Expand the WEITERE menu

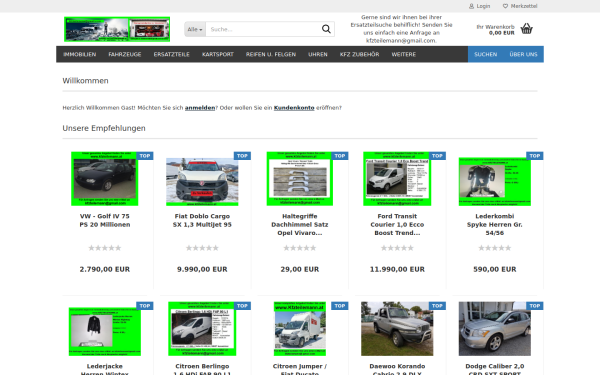click(x=403, y=54)
